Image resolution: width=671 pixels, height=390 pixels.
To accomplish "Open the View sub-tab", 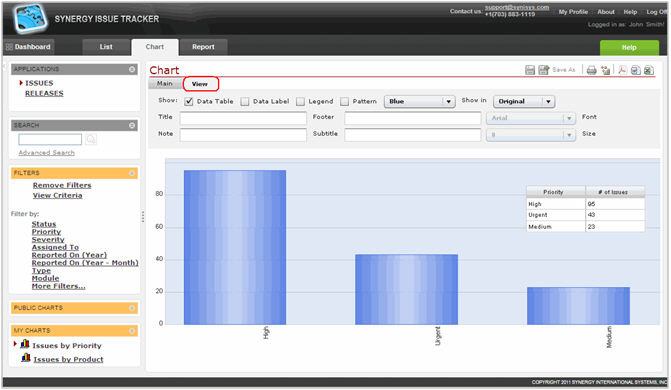I will [200, 84].
